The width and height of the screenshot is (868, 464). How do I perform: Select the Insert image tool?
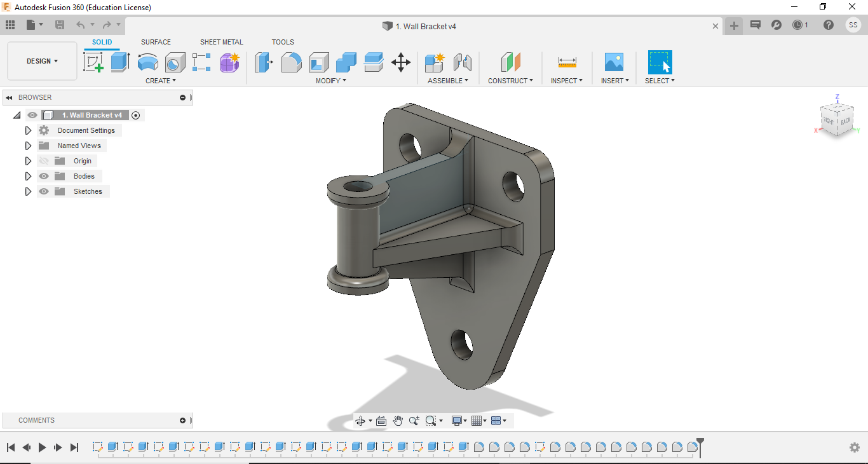pyautogui.click(x=614, y=62)
